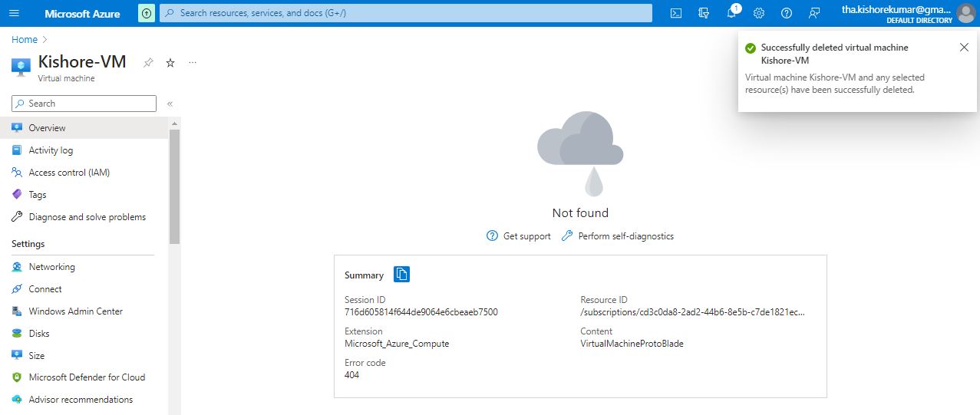980x415 pixels.
Task: Click Perform self-diagnostics link
Action: tap(625, 236)
